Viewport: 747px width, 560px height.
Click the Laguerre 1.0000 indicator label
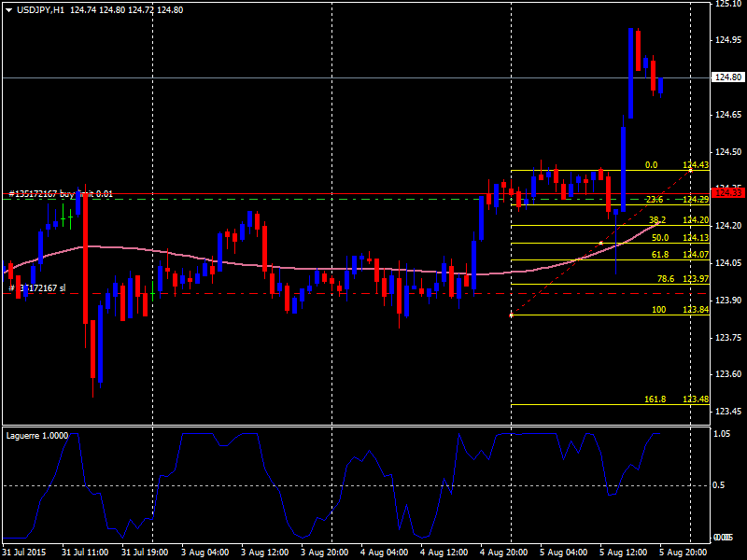point(37,435)
